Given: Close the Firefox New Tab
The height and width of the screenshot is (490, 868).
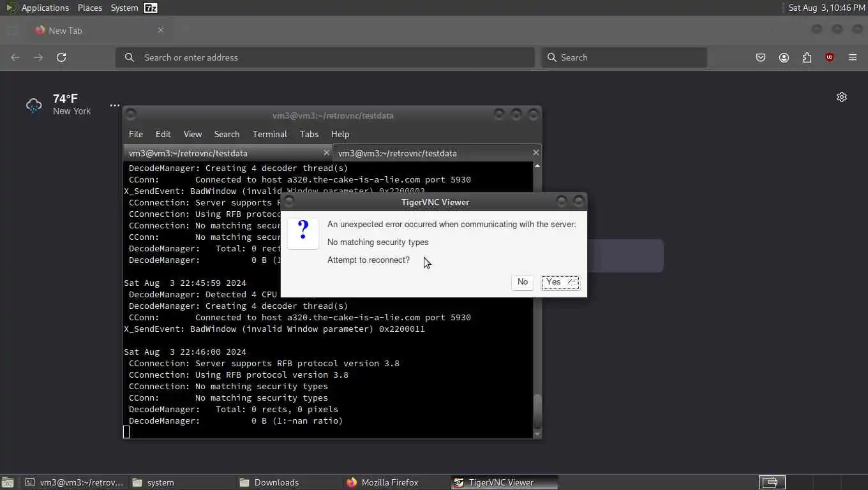Looking at the screenshot, I should [161, 30].
